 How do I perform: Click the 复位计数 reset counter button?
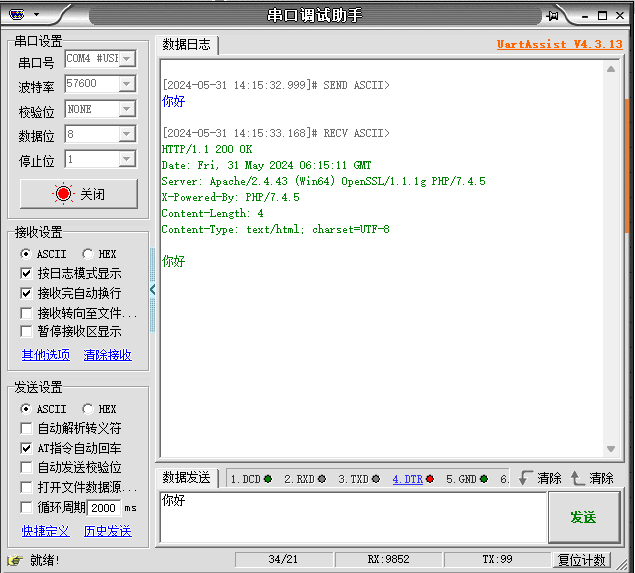pyautogui.click(x=582, y=560)
